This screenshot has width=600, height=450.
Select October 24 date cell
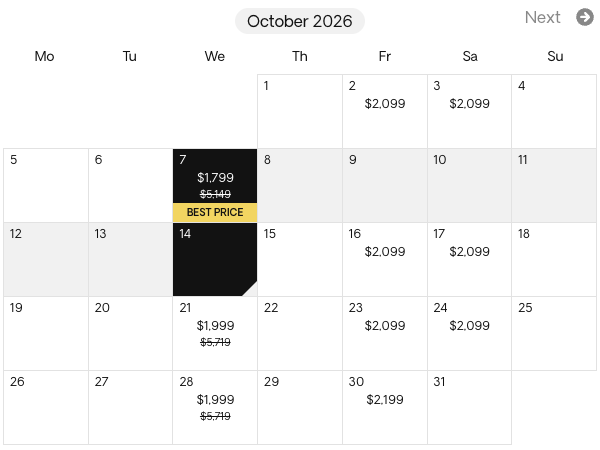point(469,333)
